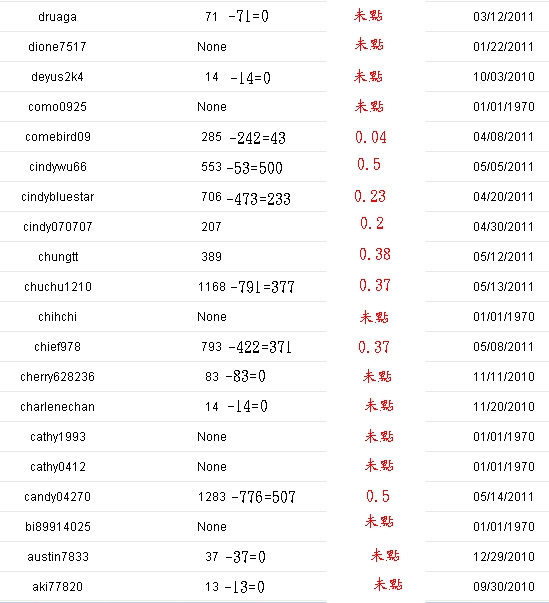Click date 05/08/2011

click(x=503, y=346)
